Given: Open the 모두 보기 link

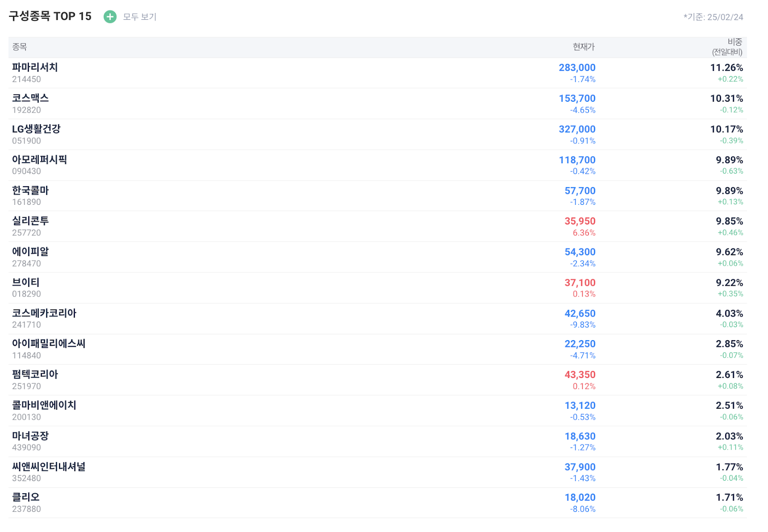Looking at the screenshot, I should click(x=140, y=17).
